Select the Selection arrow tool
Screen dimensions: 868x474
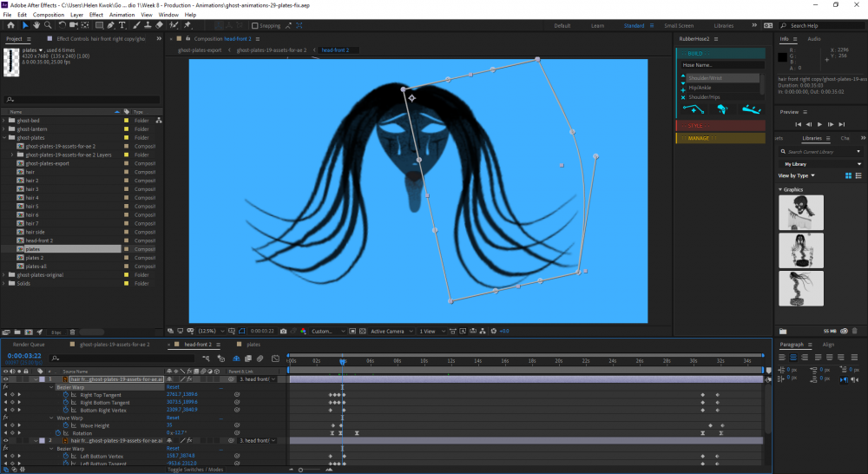point(25,25)
